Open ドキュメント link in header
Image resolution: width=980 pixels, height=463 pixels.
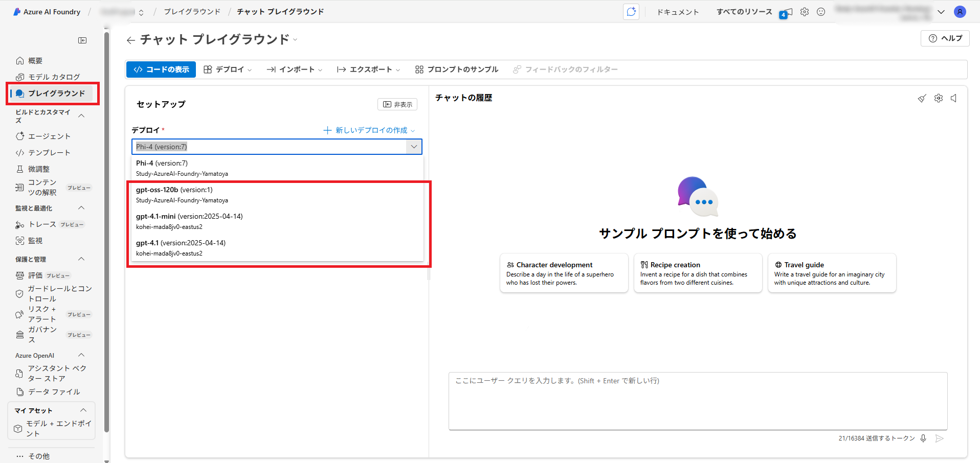[x=678, y=12]
